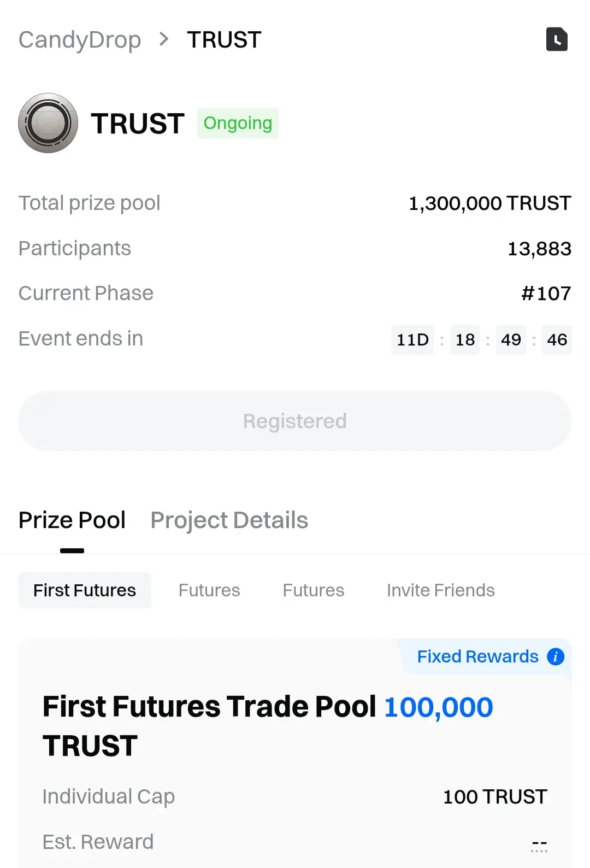The width and height of the screenshot is (590, 868).
Task: Switch to Prize Pool tab
Action: click(x=72, y=520)
